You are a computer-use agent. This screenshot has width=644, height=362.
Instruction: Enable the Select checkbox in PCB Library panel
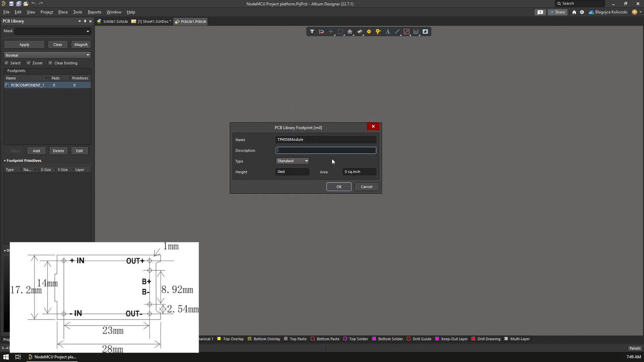pyautogui.click(x=6, y=63)
